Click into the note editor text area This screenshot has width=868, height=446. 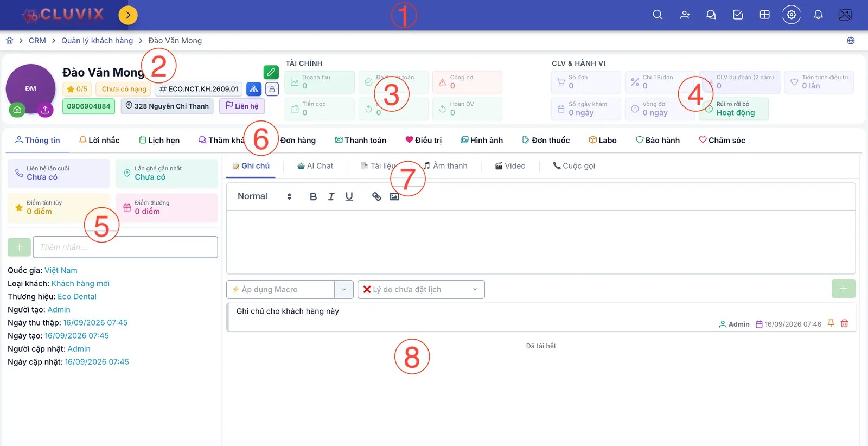[541, 242]
